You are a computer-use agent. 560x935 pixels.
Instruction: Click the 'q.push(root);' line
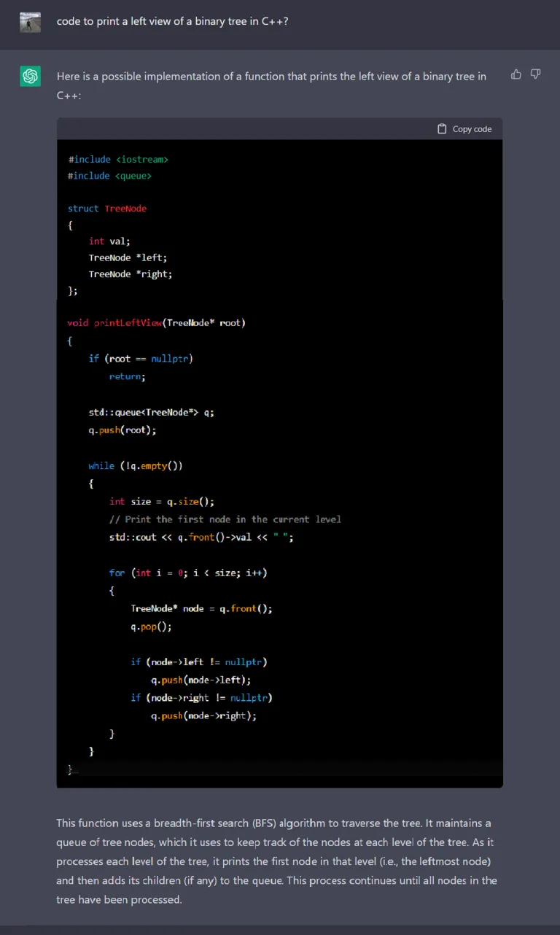coord(122,430)
